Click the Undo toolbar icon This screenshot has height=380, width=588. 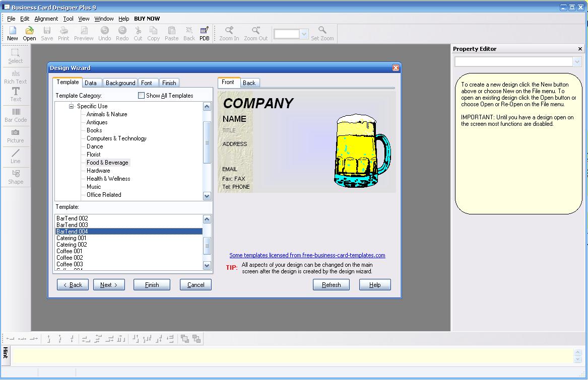point(105,33)
